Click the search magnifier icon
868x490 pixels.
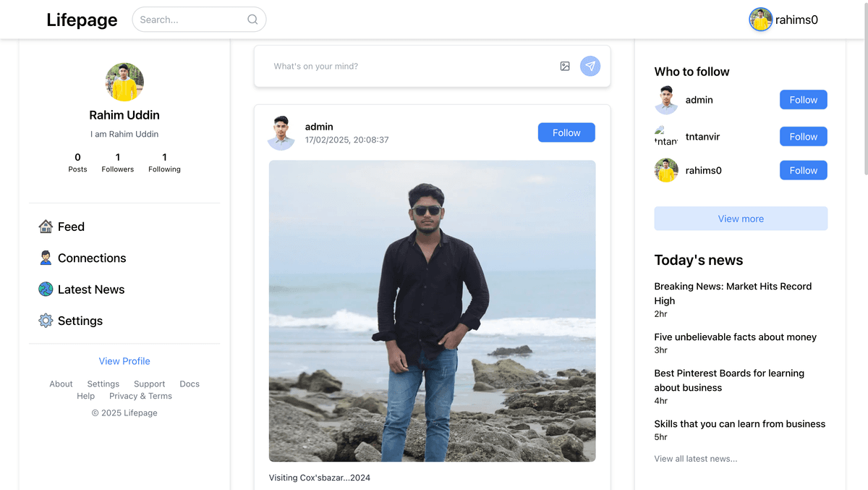252,20
